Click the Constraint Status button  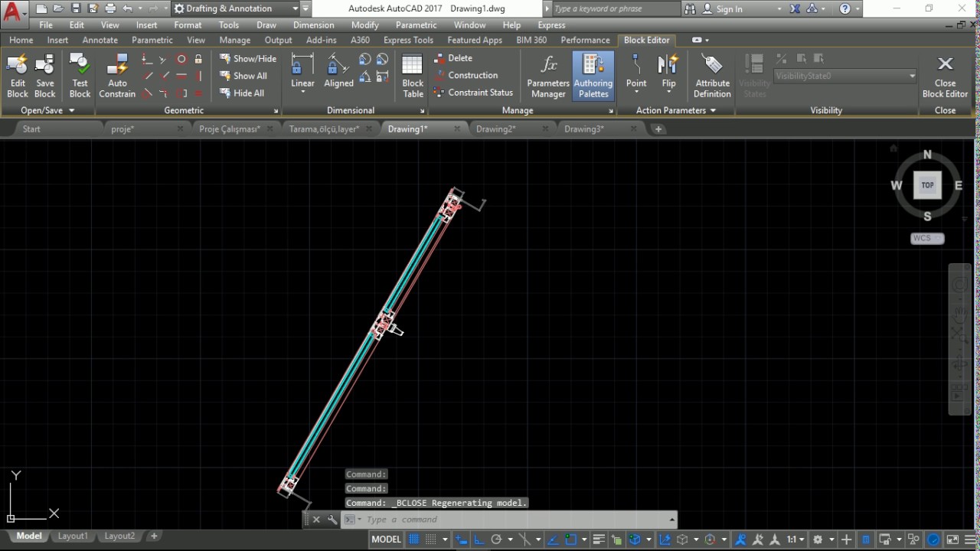(473, 92)
